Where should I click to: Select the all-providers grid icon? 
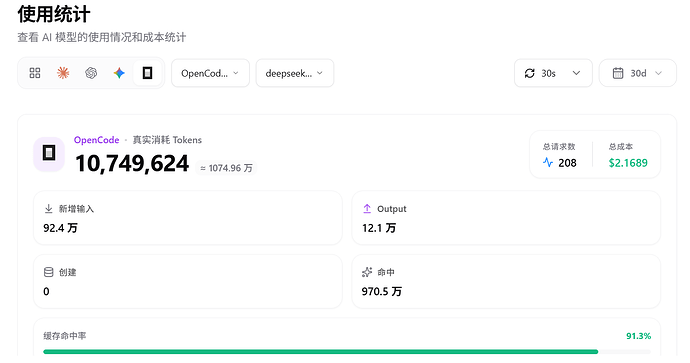pyautogui.click(x=35, y=73)
